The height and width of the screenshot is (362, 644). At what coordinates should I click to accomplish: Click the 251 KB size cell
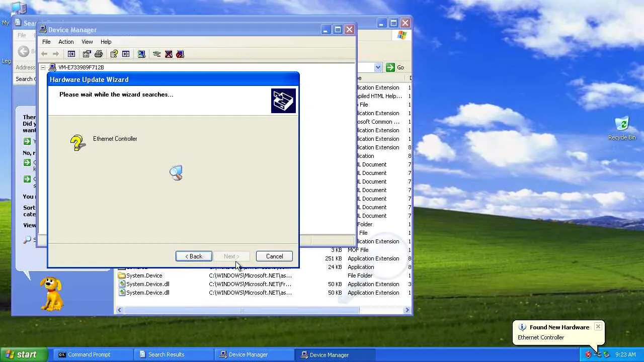click(x=334, y=258)
